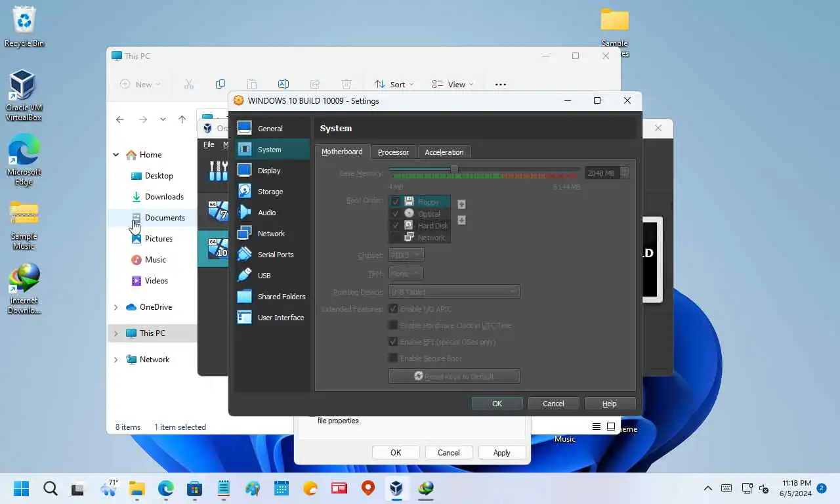The height and width of the screenshot is (504, 840).
Task: Click Delete trash icon in This PC toolbar
Action: (x=346, y=84)
